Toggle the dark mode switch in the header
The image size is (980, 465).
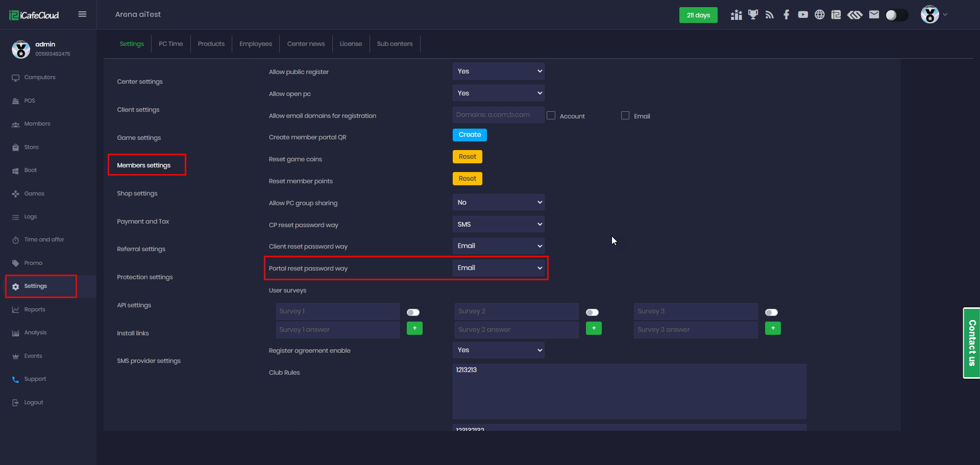pyautogui.click(x=896, y=15)
